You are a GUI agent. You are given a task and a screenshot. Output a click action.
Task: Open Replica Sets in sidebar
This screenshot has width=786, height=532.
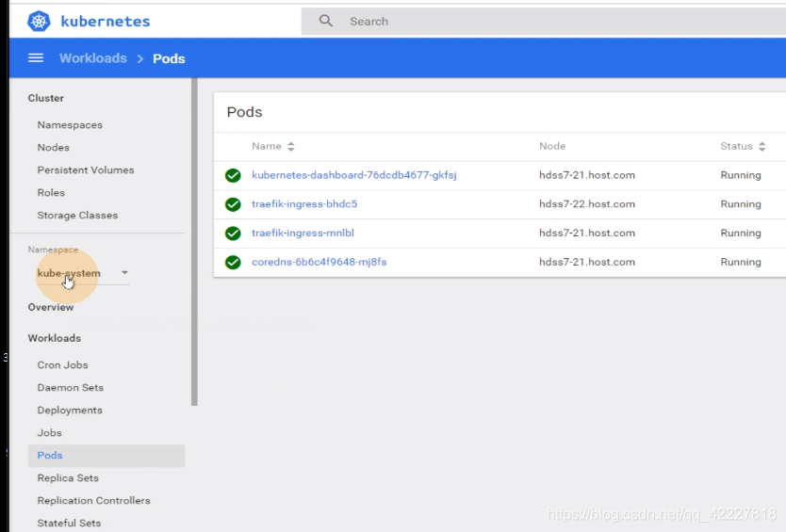68,478
